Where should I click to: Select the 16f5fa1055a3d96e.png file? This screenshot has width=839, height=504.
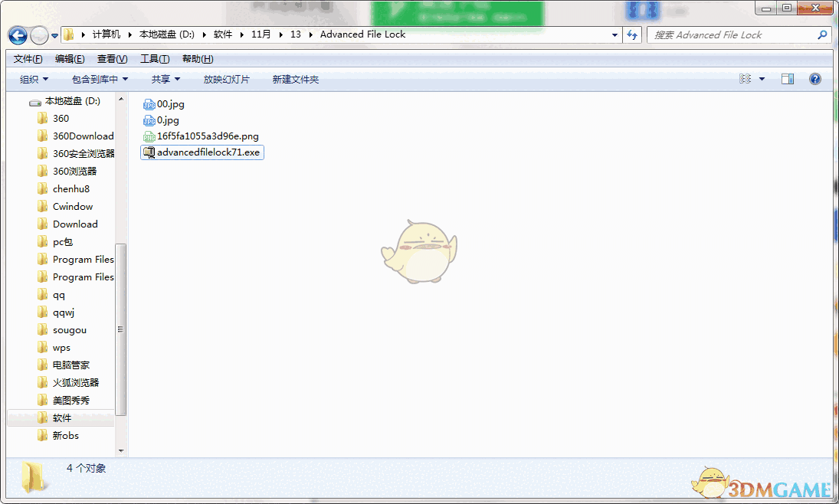[208, 136]
